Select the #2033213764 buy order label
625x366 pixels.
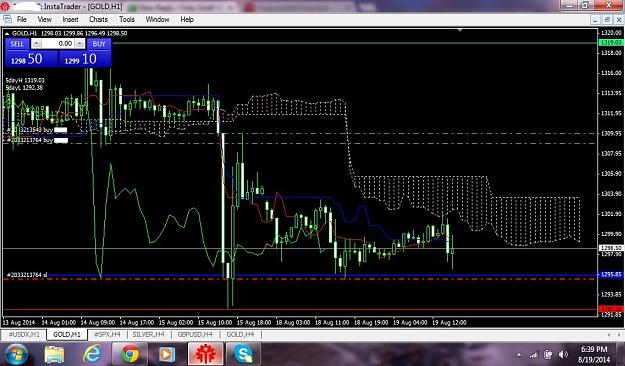click(x=30, y=140)
